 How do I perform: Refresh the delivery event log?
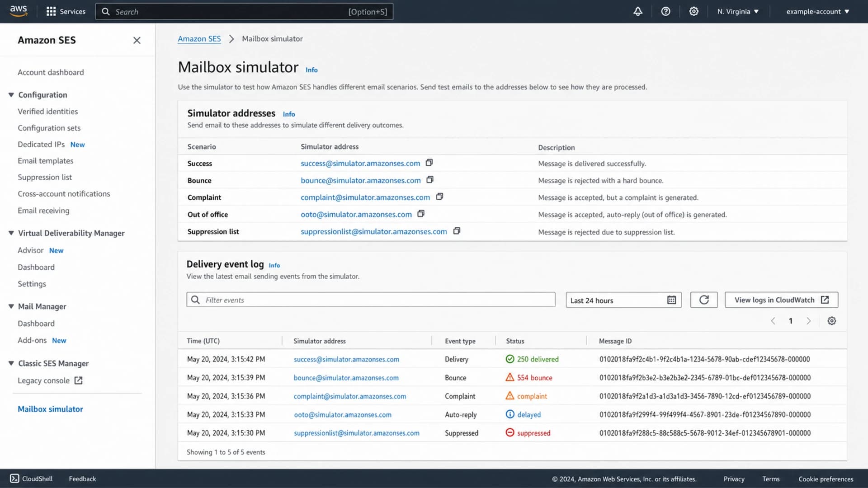click(x=704, y=300)
